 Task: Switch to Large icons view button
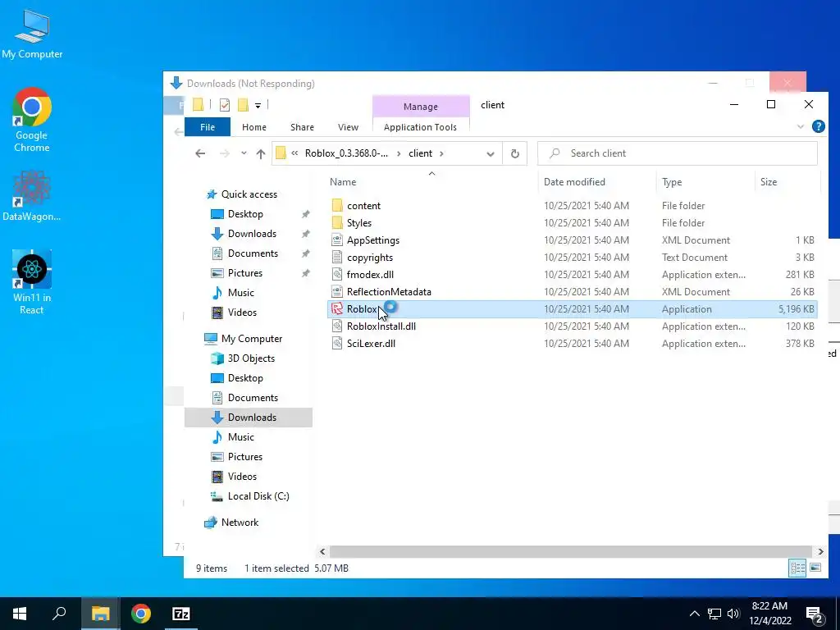[815, 568]
